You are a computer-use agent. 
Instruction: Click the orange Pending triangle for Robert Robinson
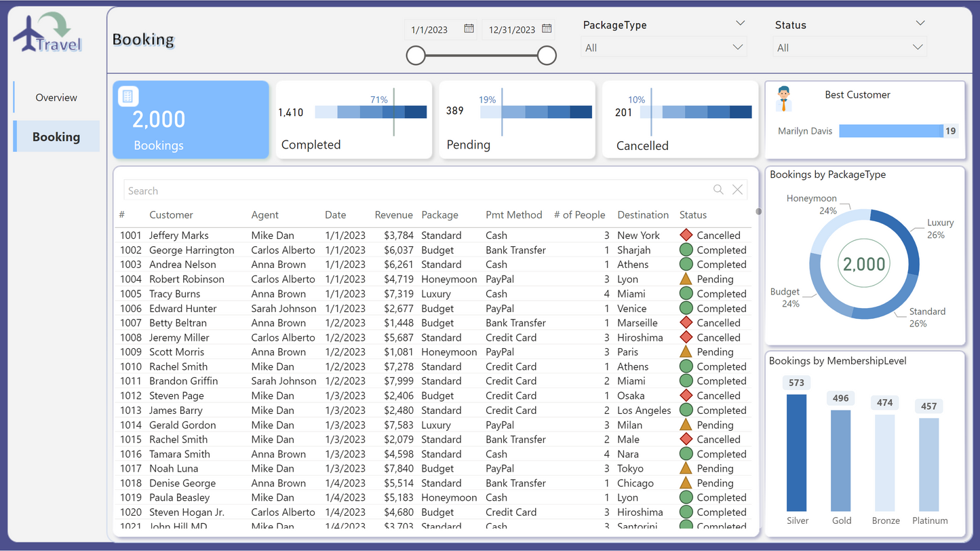(686, 279)
